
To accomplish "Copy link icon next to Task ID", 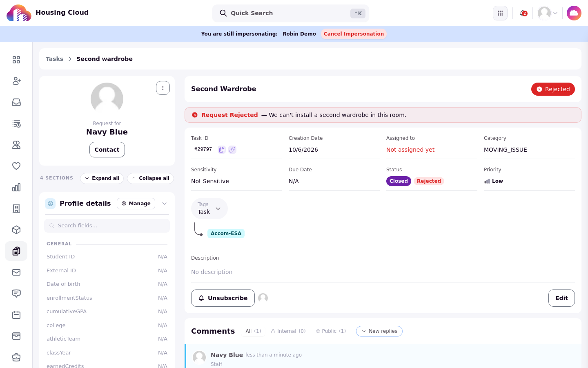I will (232, 150).
